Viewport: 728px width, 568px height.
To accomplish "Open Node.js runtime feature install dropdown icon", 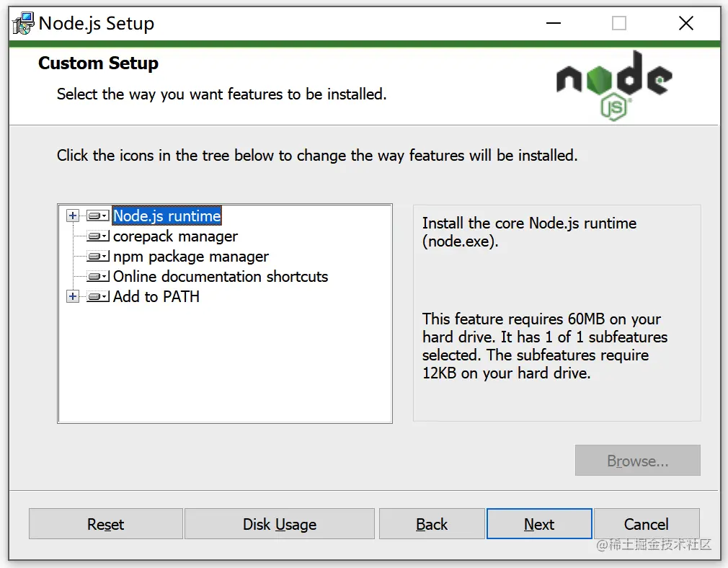I will (x=98, y=216).
